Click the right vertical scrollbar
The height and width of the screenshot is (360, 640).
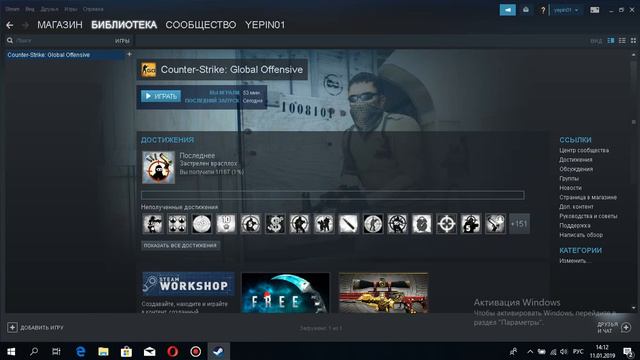(633, 182)
